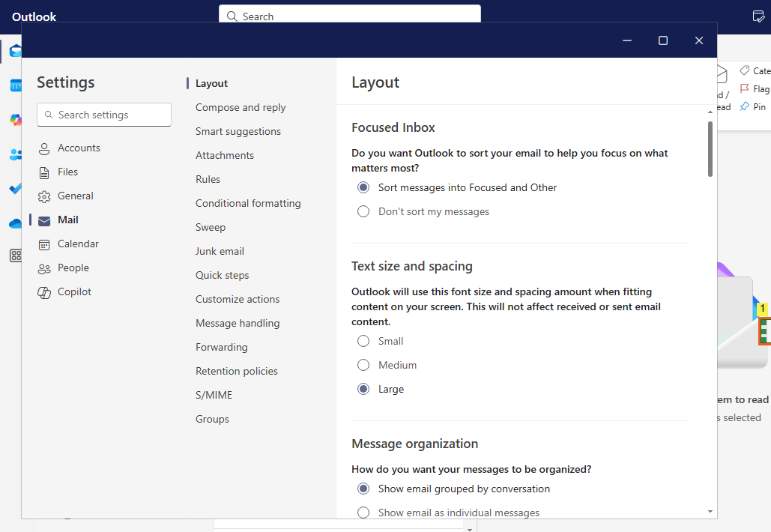
Task: Close the Settings window
Action: coord(699,40)
